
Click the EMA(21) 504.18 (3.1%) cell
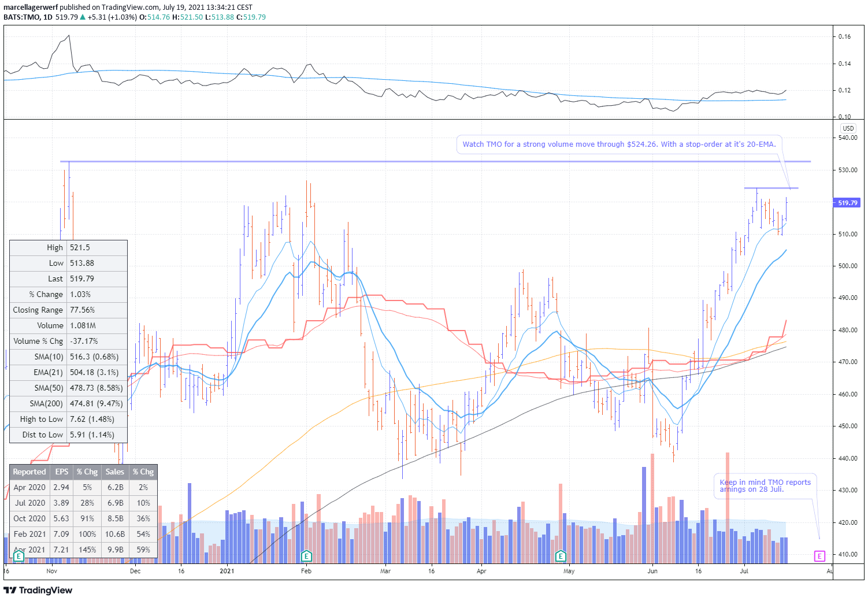97,372
